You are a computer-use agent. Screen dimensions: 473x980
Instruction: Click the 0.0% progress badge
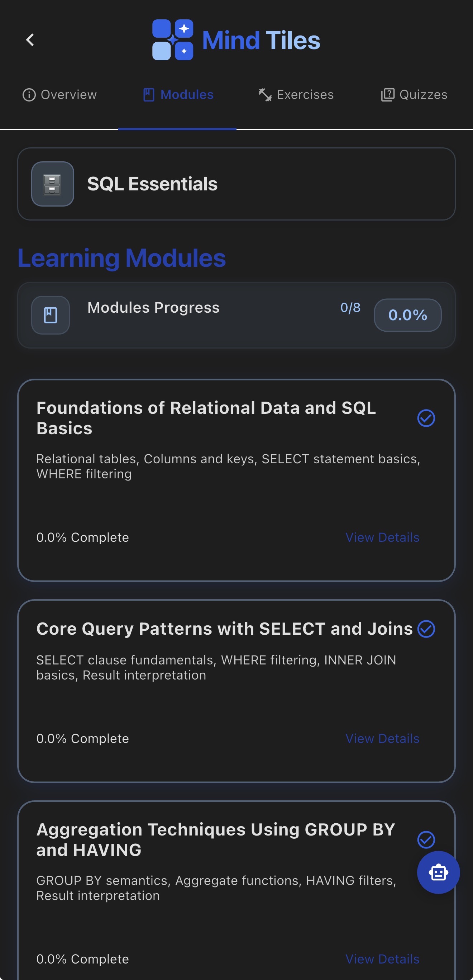pyautogui.click(x=407, y=315)
